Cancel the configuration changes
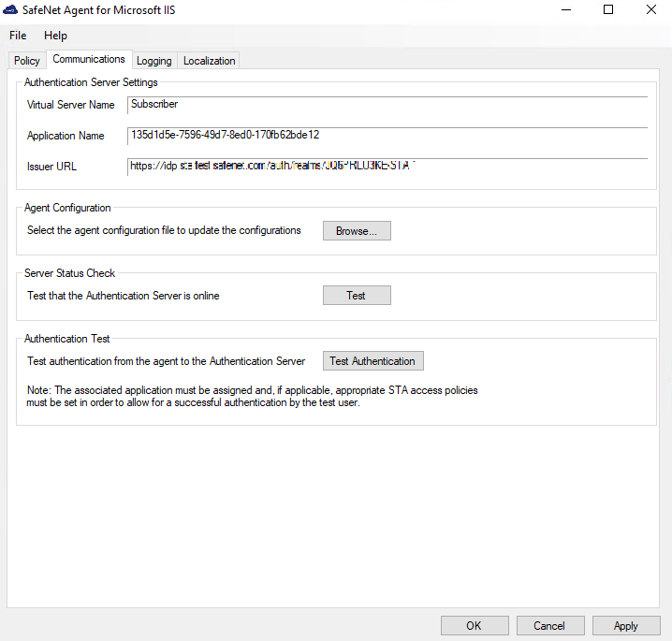 pos(550,626)
